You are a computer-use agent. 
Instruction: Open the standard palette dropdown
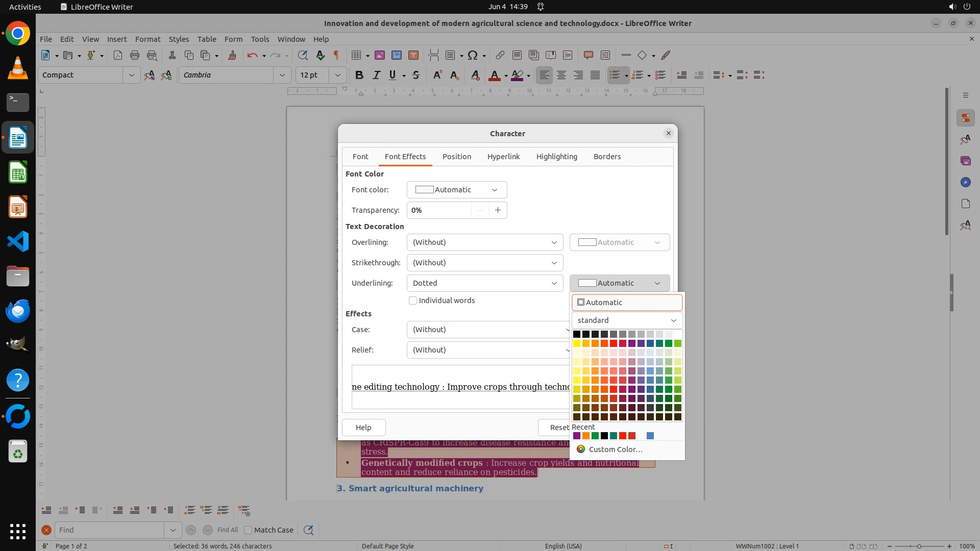[627, 320]
